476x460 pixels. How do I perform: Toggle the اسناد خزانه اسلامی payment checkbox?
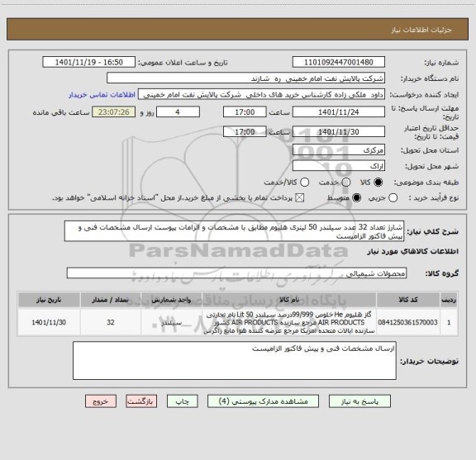tap(300, 198)
